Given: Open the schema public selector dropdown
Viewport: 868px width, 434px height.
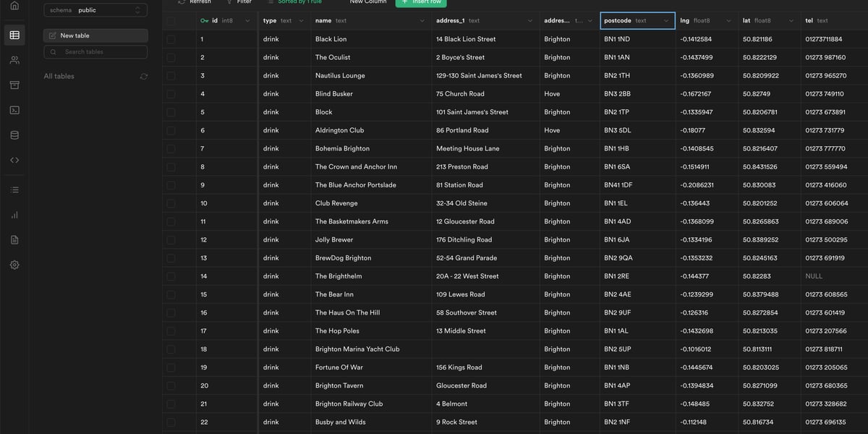Looking at the screenshot, I should (95, 10).
